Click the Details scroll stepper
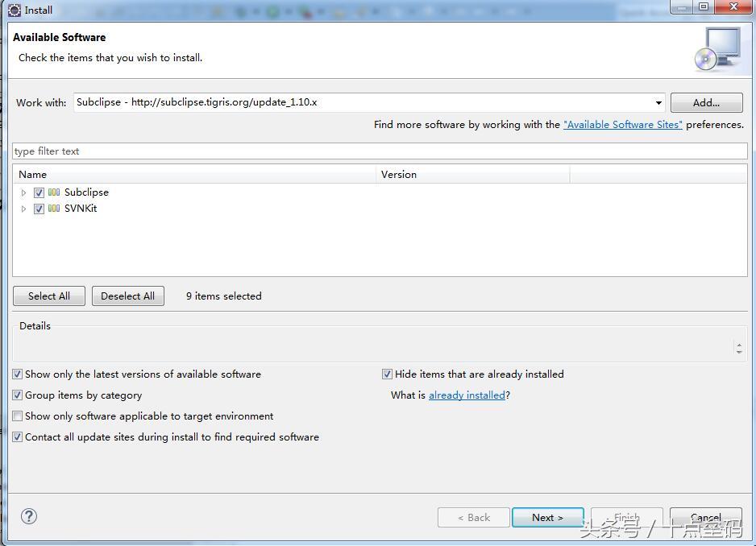The image size is (756, 546). coord(738,347)
